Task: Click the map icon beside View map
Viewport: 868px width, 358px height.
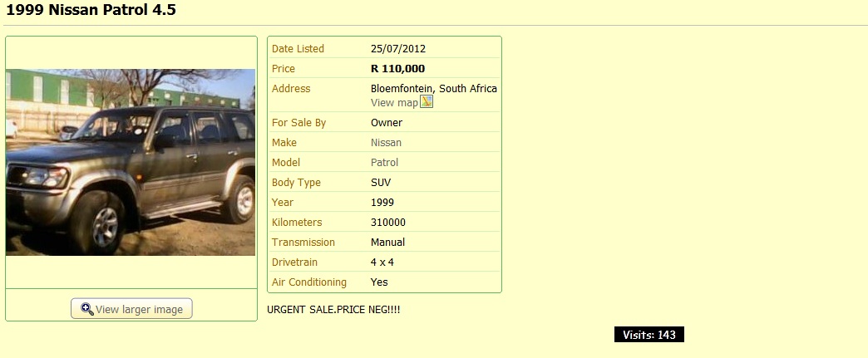Action: click(427, 102)
